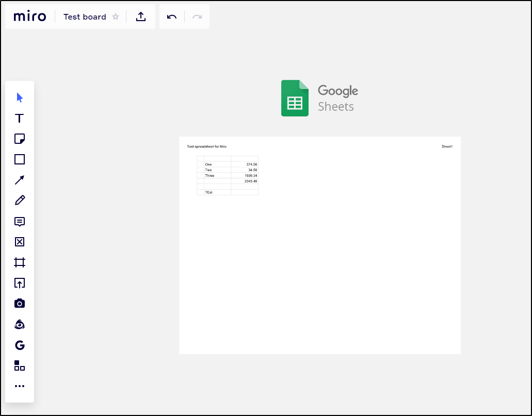Click 'Test spreadsheet for Miro' title text
The height and width of the screenshot is (416, 532).
tap(206, 146)
